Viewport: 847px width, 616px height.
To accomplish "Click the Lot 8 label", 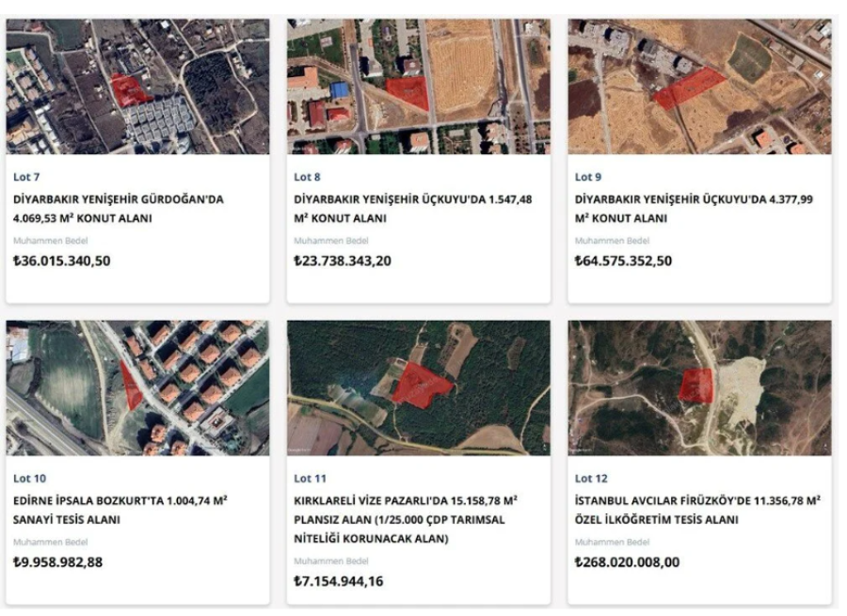I will pyautogui.click(x=308, y=177).
